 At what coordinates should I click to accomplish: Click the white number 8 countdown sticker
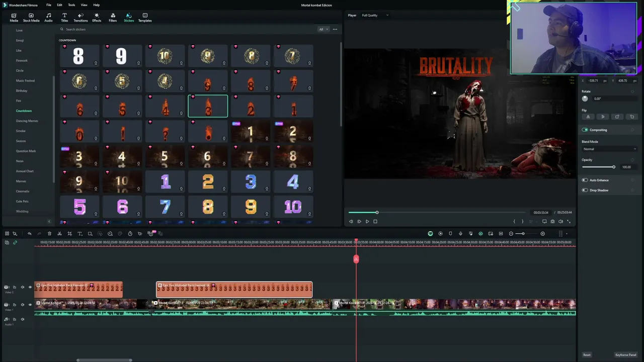[x=79, y=56]
